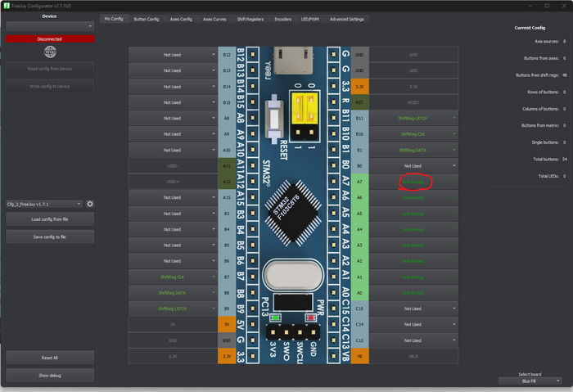Open the Shift Registers tab
Viewport: 573px width, 392px height.
250,18
